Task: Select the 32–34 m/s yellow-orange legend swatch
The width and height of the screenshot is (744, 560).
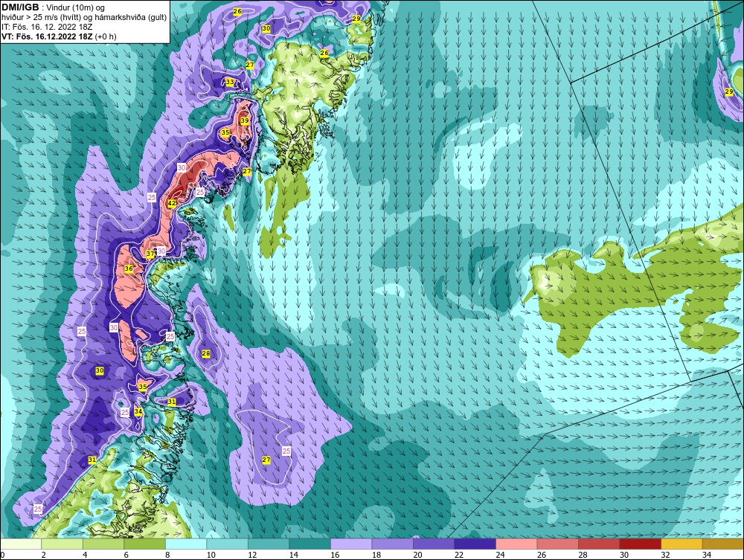Action: click(682, 544)
